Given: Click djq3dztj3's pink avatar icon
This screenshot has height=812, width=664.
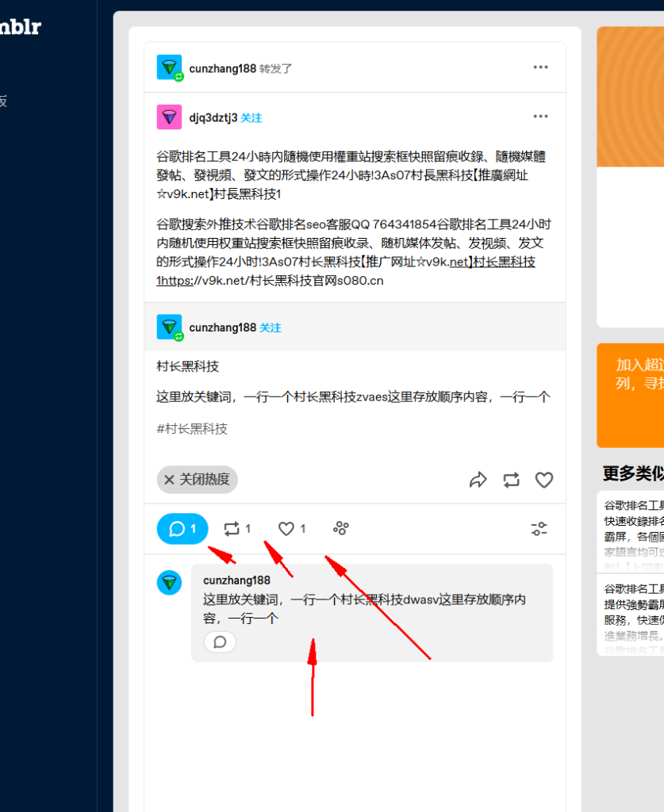Looking at the screenshot, I should point(169,117).
